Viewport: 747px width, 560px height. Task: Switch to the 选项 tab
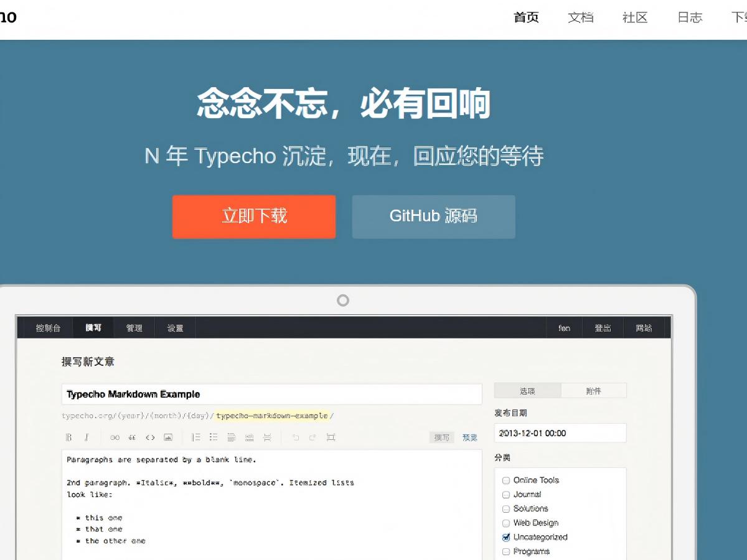pos(528,391)
